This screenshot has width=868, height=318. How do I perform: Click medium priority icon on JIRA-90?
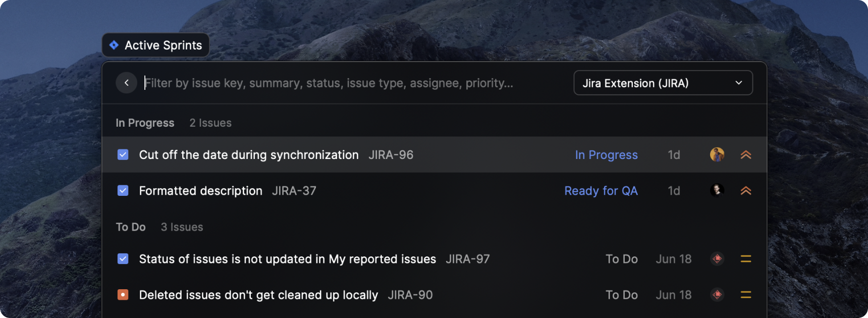[x=746, y=294]
